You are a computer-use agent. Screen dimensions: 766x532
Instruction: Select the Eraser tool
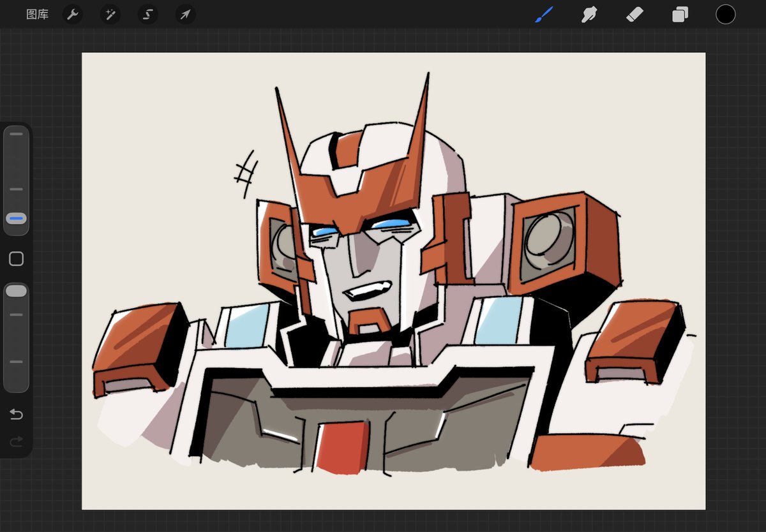(x=635, y=14)
